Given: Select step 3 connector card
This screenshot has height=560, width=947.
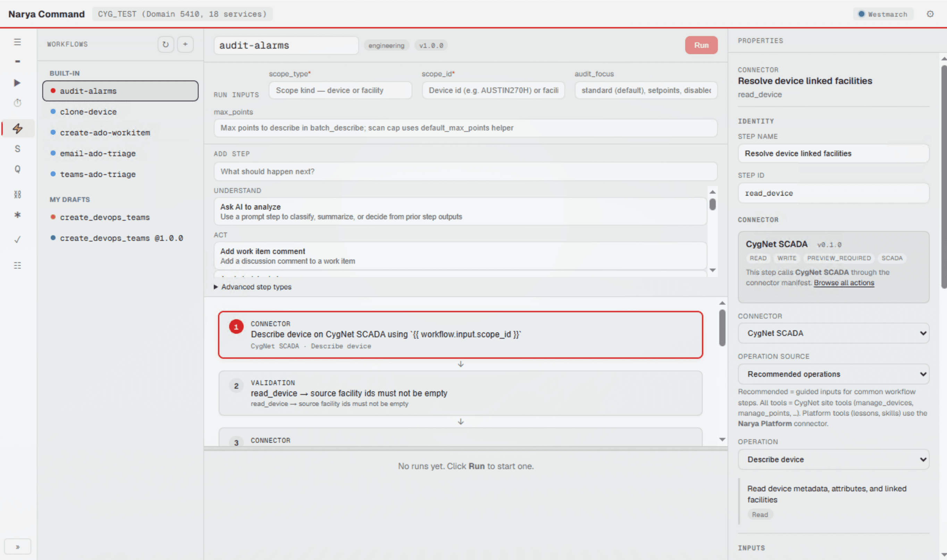Looking at the screenshot, I should tap(460, 437).
